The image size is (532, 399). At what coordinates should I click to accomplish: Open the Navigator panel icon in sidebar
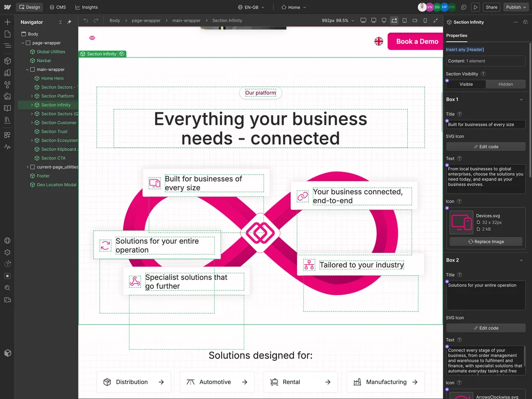click(7, 46)
